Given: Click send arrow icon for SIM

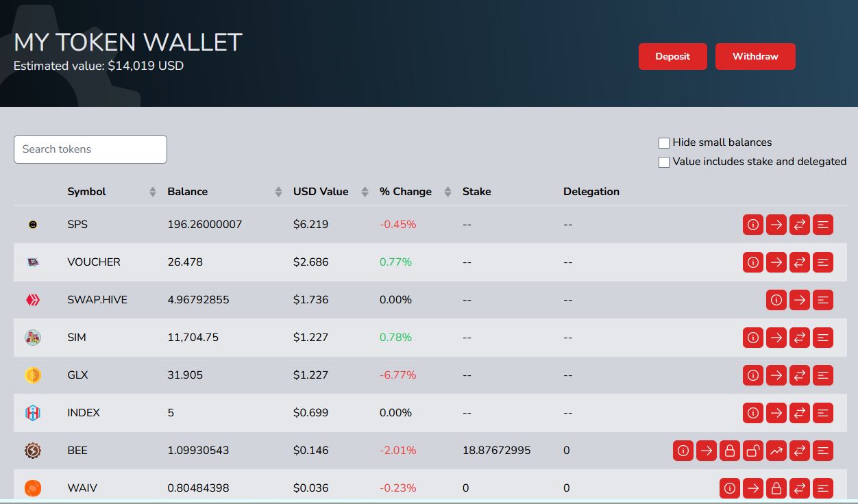Looking at the screenshot, I should click(776, 338).
